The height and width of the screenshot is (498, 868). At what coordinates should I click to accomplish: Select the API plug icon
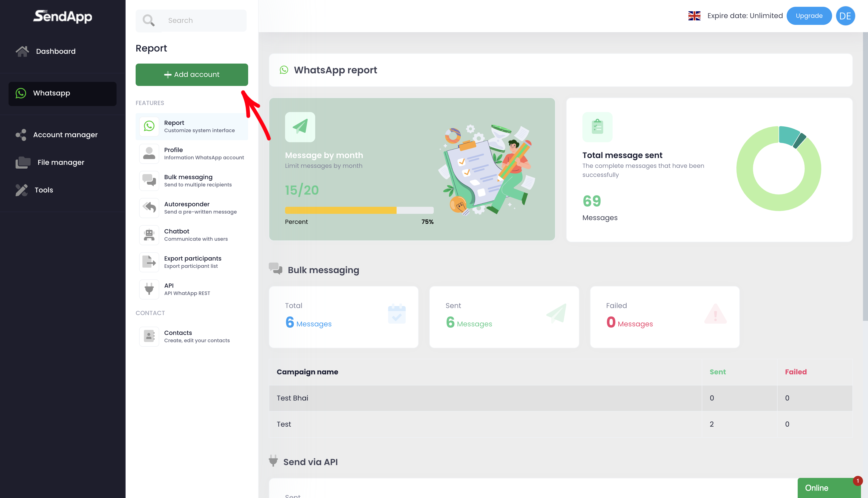tap(149, 289)
